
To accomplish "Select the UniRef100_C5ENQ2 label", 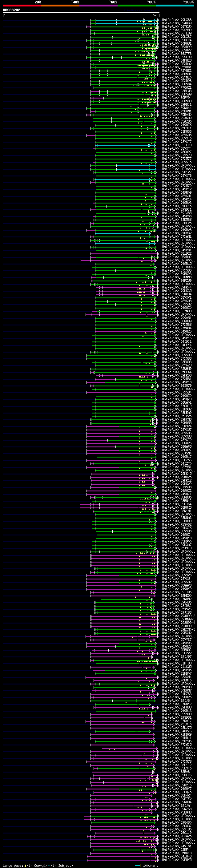I will click(x=177, y=650).
